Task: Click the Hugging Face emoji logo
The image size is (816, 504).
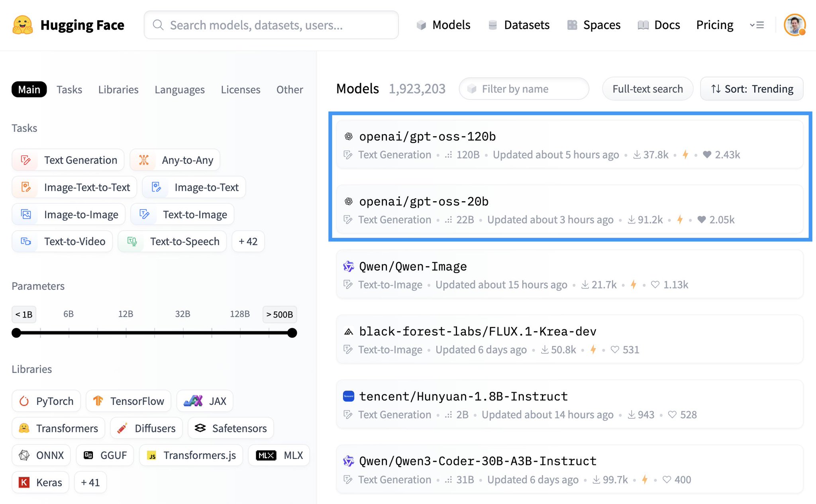Action: [x=23, y=25]
